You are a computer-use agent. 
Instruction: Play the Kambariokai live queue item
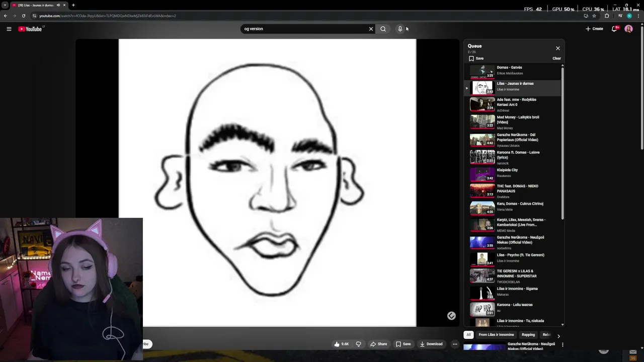[512, 225]
